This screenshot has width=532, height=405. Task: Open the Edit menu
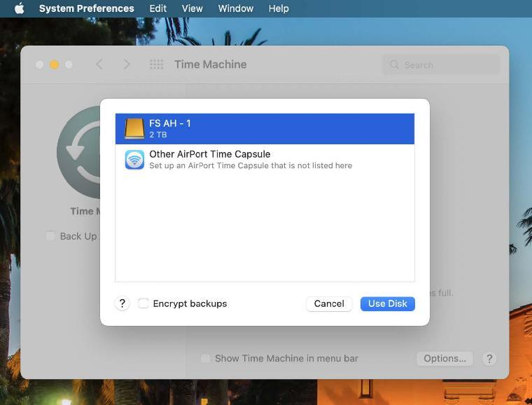[158, 8]
